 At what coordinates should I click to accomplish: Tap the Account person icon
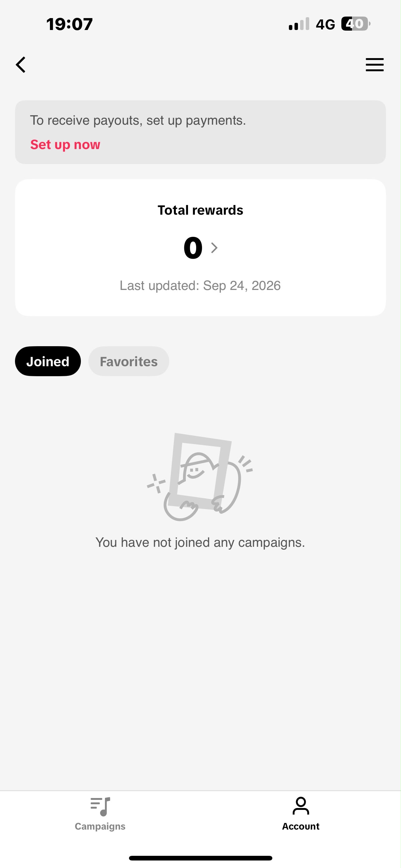pyautogui.click(x=301, y=806)
